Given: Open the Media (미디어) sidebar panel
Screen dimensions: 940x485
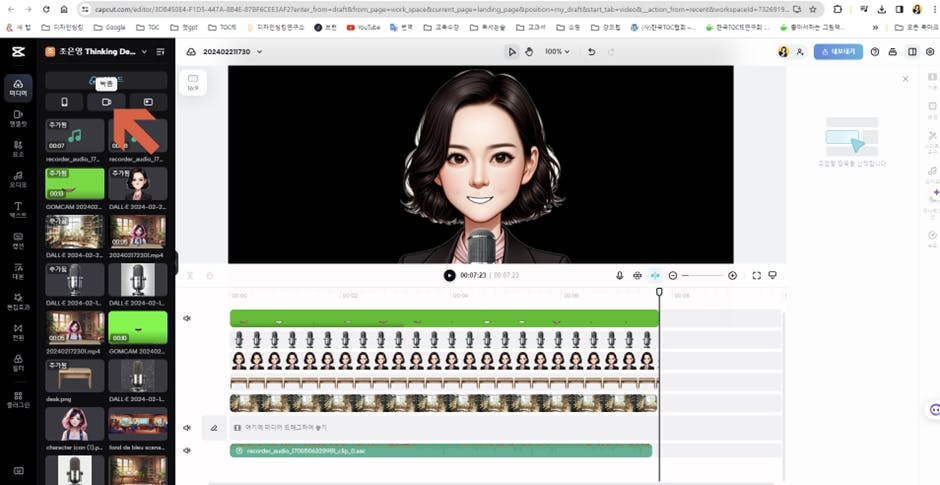Looking at the screenshot, I should (18, 88).
